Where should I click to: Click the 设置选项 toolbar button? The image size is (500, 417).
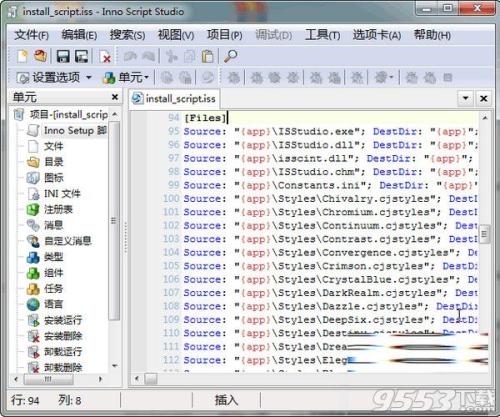48,78
